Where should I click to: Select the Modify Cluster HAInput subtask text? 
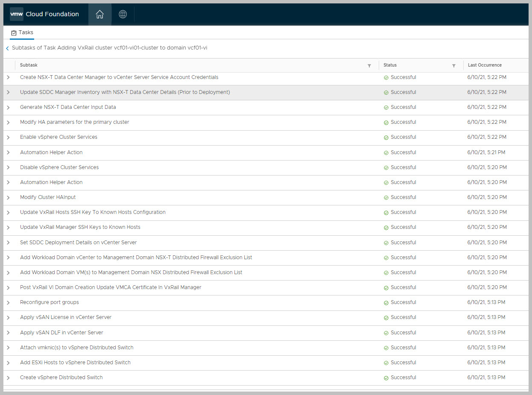tap(48, 197)
